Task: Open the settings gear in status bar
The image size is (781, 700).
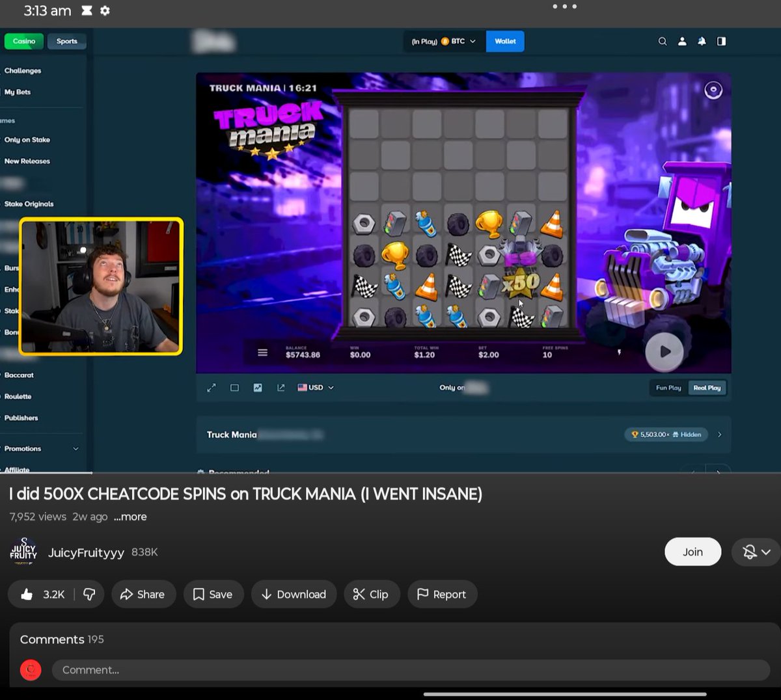Action: point(105,11)
